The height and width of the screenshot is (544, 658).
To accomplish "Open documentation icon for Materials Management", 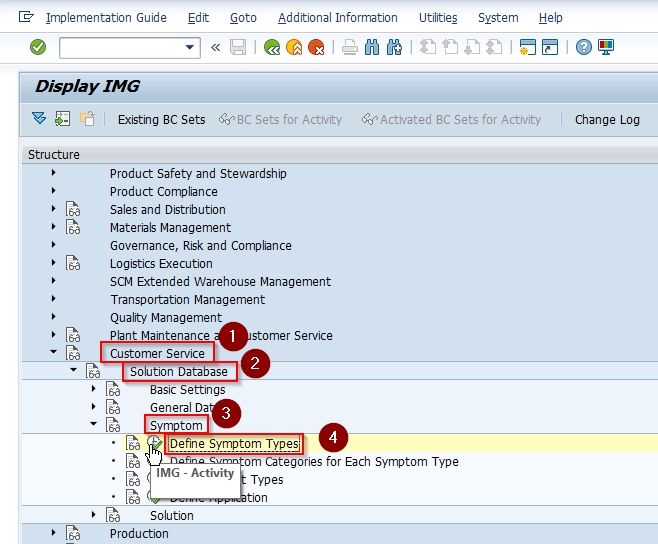I will point(73,227).
